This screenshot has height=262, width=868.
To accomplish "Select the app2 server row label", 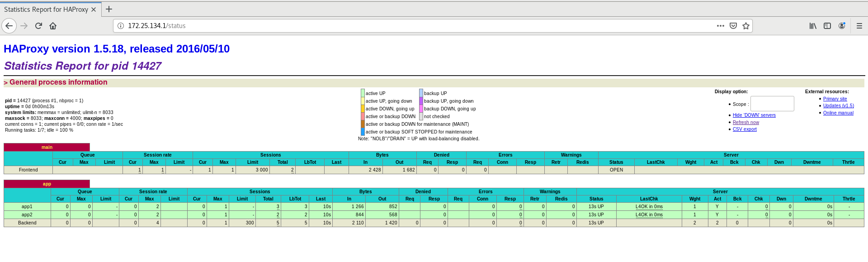I will tap(27, 214).
